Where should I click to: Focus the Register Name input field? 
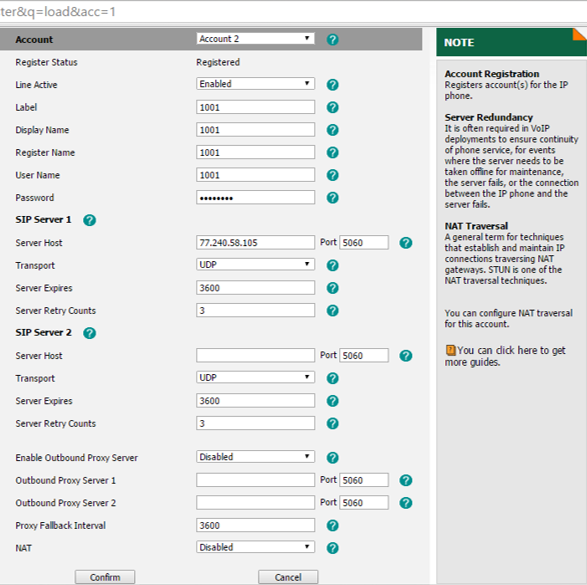255,152
